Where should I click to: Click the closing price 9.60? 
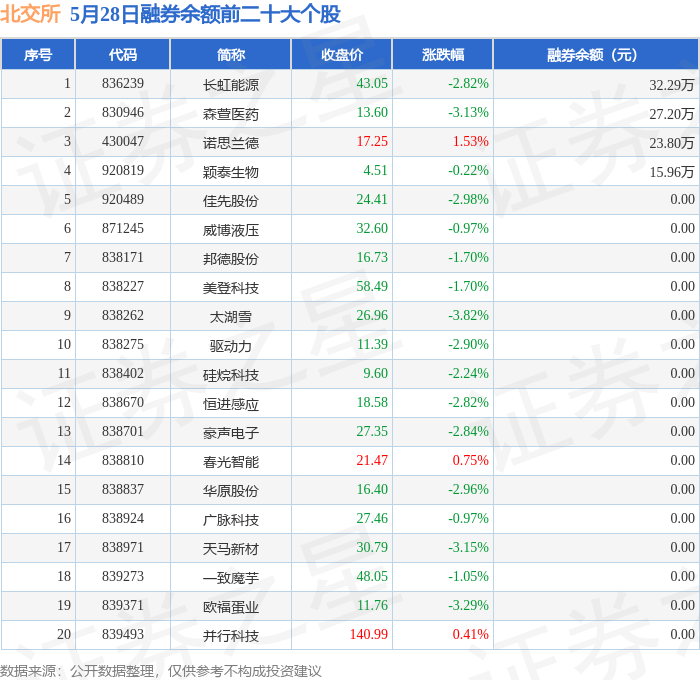click(375, 373)
